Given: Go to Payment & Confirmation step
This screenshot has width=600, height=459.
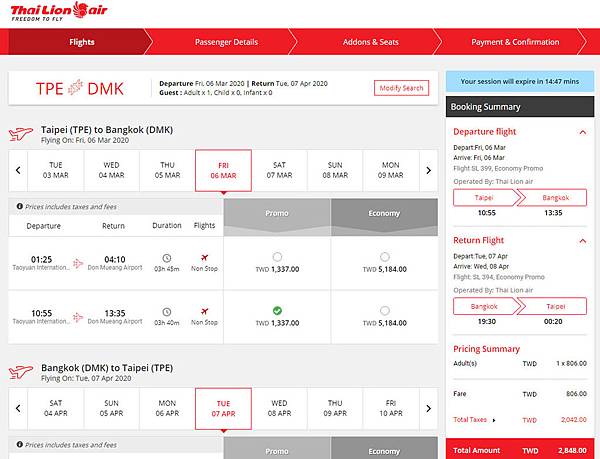Looking at the screenshot, I should [x=515, y=42].
